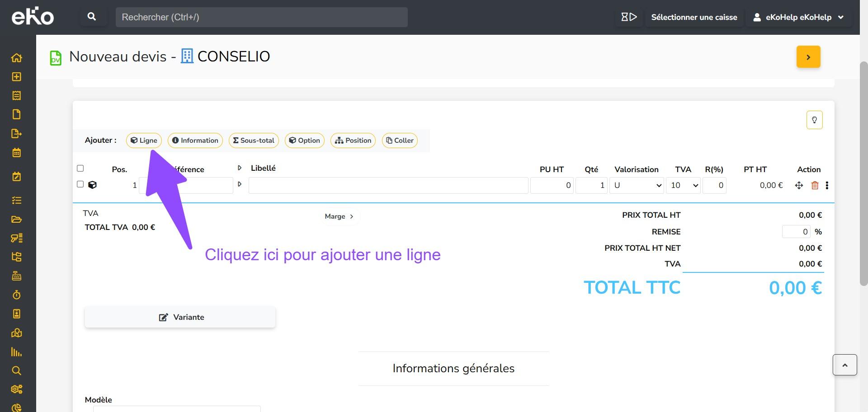Click the Variante button
This screenshot has width=868, height=412.
point(180,317)
